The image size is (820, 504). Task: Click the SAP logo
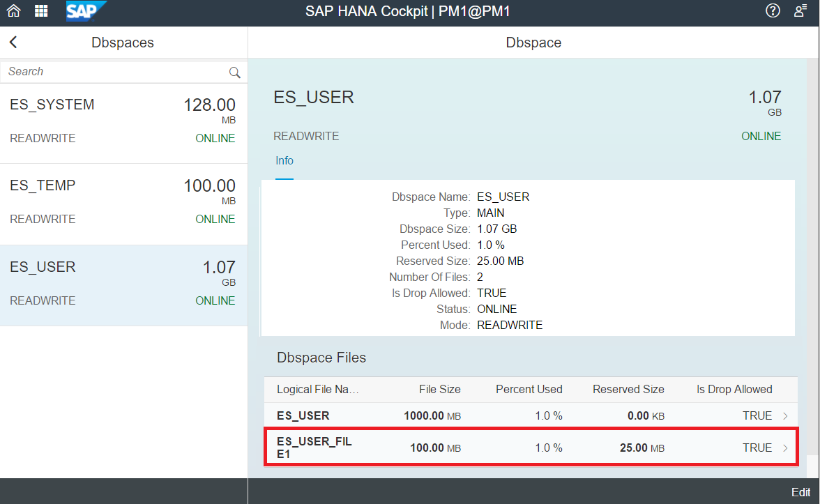86,11
